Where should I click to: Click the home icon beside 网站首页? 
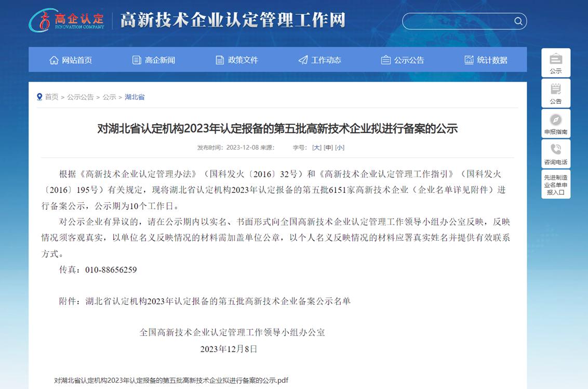click(x=54, y=60)
